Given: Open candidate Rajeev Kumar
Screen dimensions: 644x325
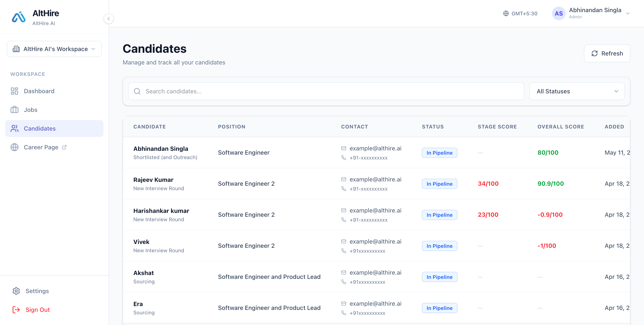Looking at the screenshot, I should click(153, 180).
